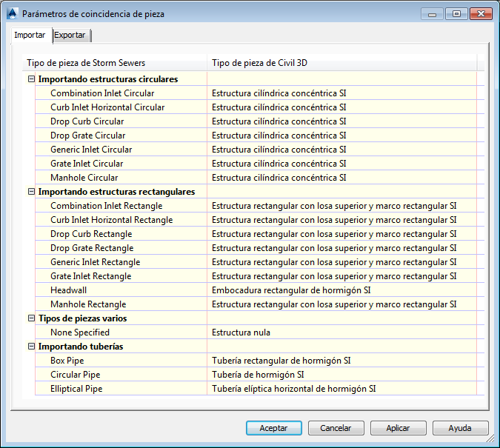Screen dimensions: 500x448
Task: Select the Importando tuberías group heading
Action: [x=81, y=347]
